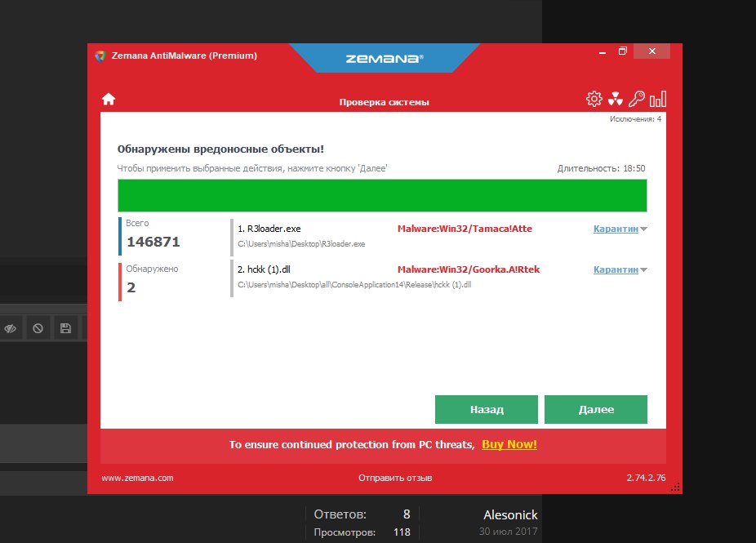This screenshot has height=543, width=756.
Task: Restore down the Zemana window
Action: (622, 51)
